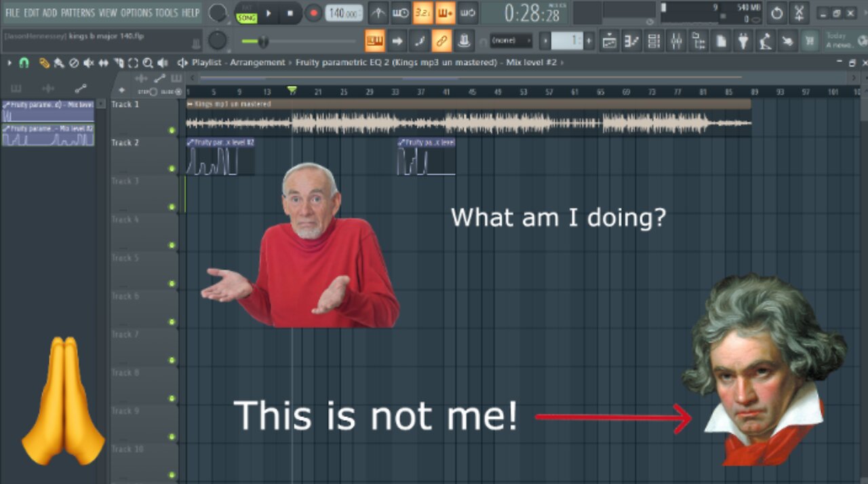Screen dimensions: 868x484
Task: Open the project info page icon
Action: 721,41
